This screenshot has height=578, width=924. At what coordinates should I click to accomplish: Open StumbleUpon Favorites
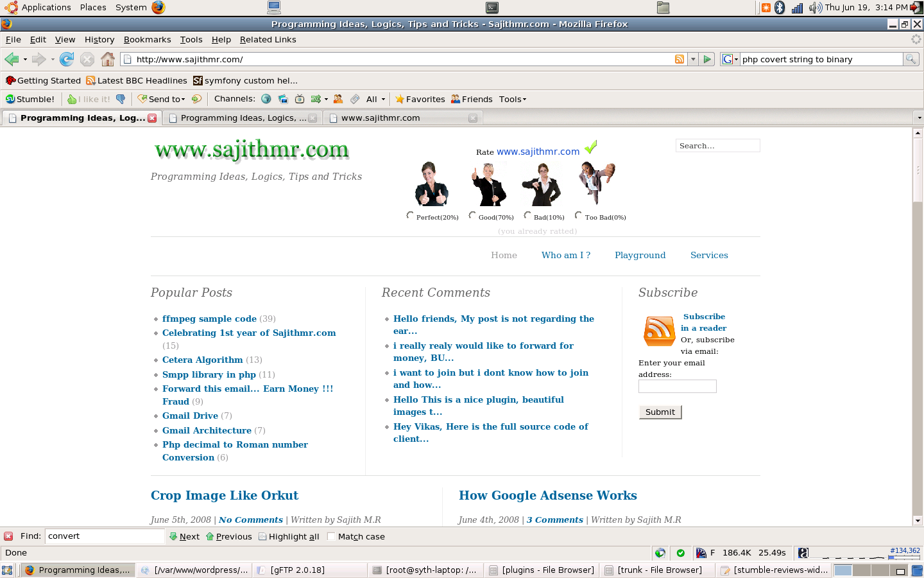[420, 99]
